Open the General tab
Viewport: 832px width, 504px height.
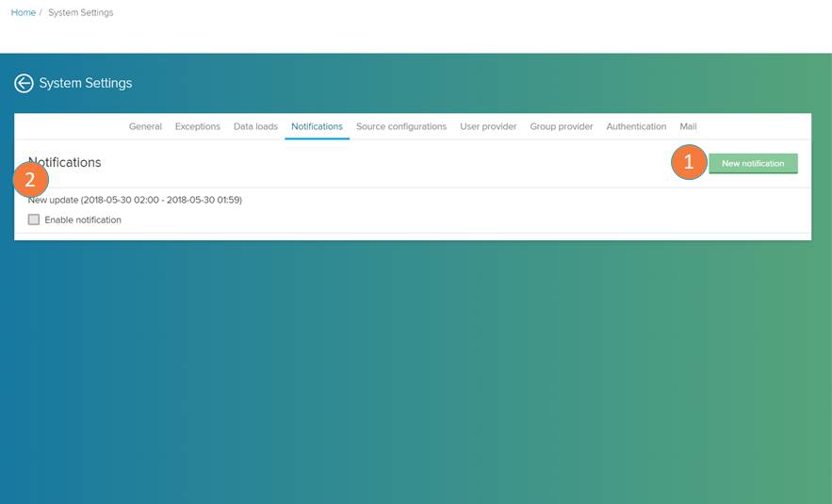coord(145,126)
